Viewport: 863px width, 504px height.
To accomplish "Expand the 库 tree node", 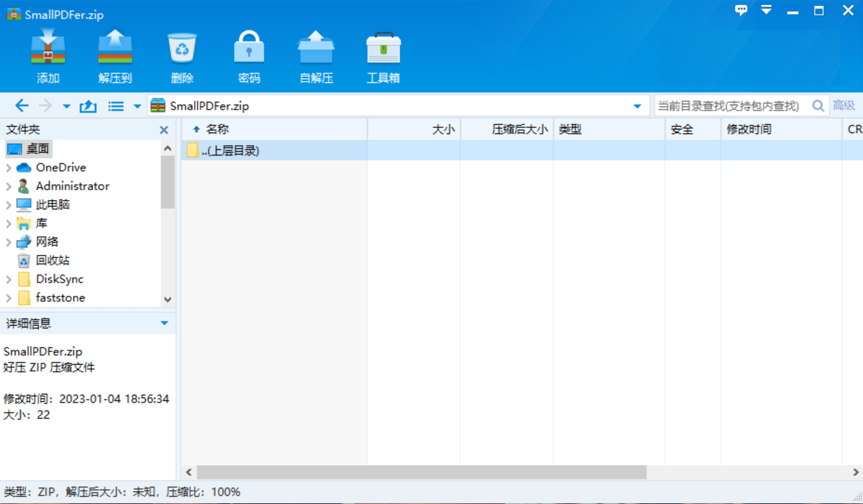I will click(x=8, y=224).
